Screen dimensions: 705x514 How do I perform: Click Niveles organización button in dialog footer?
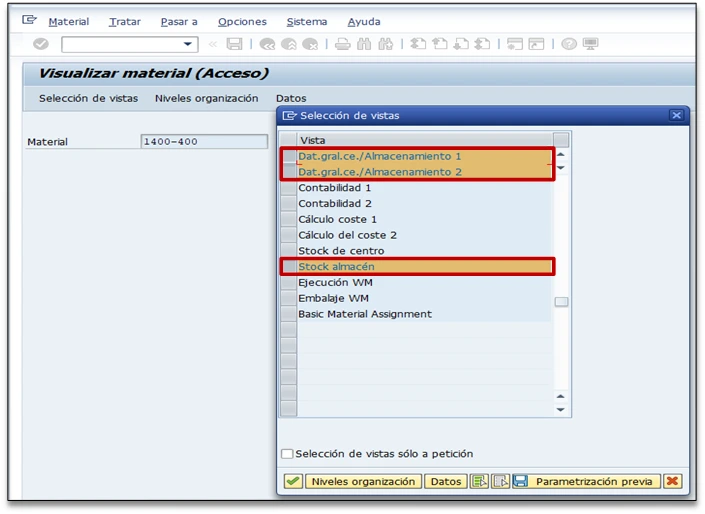click(x=363, y=481)
